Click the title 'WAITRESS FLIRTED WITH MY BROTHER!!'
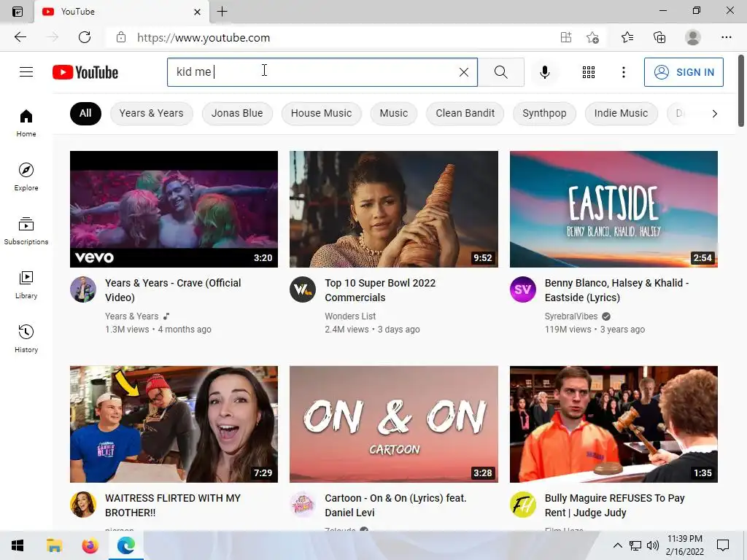 click(x=172, y=505)
